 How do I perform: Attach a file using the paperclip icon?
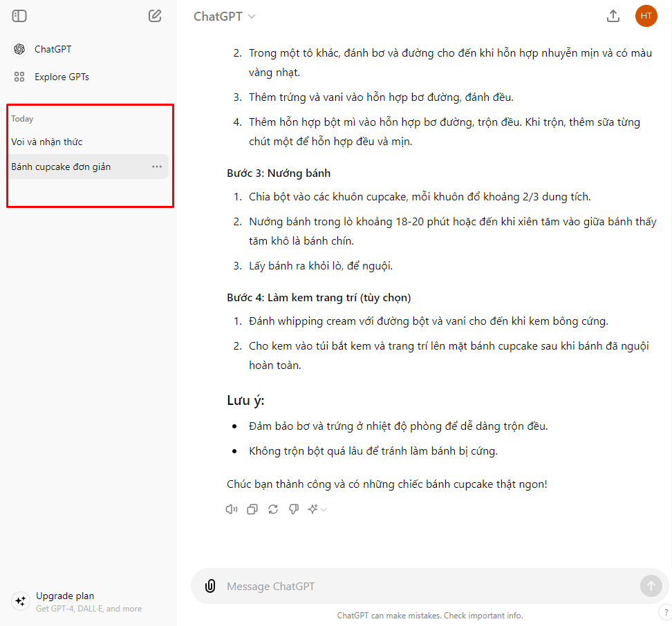210,586
